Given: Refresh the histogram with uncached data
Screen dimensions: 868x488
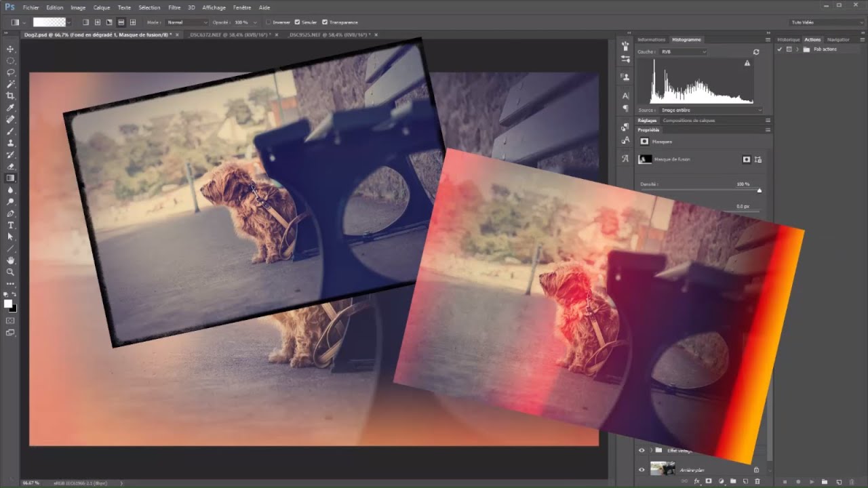Looking at the screenshot, I should click(756, 52).
